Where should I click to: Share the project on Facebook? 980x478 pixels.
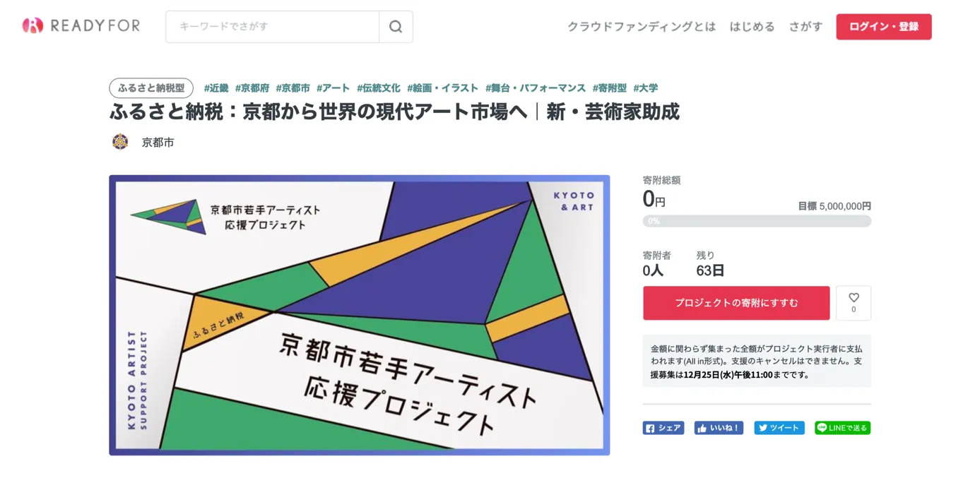tap(663, 428)
